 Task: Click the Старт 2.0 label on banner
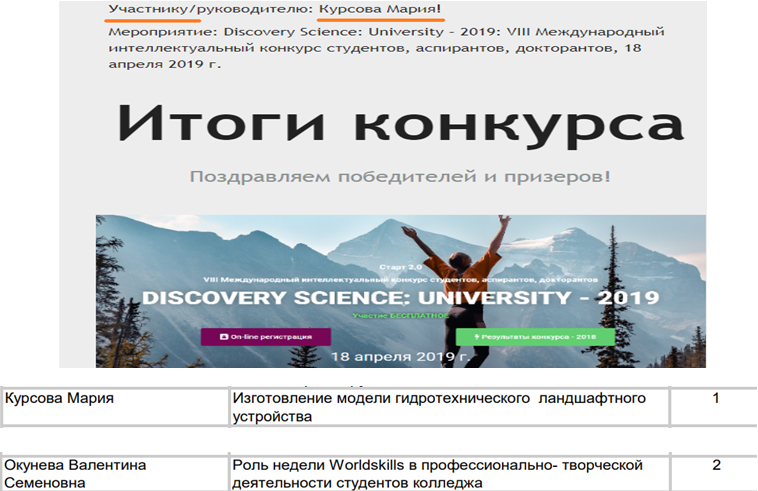(400, 267)
